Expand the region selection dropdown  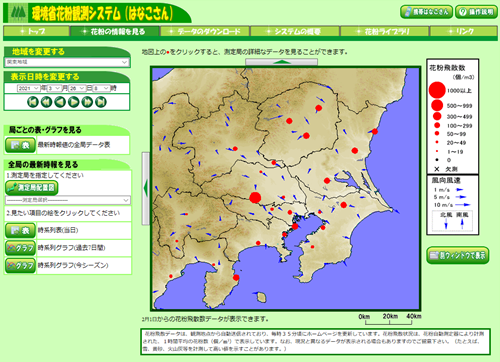pyautogui.click(x=67, y=62)
